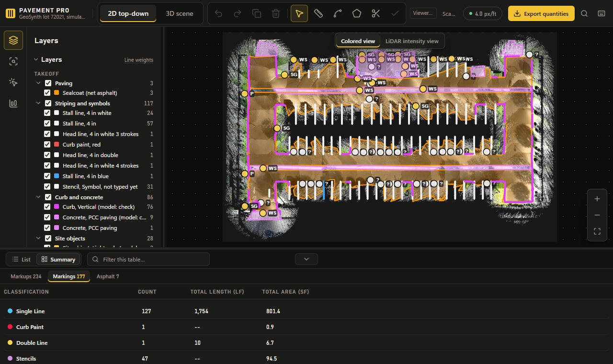Toggle Stall line, 4 in blue checkbox
Screen dimensions: 613x364
tap(47, 176)
